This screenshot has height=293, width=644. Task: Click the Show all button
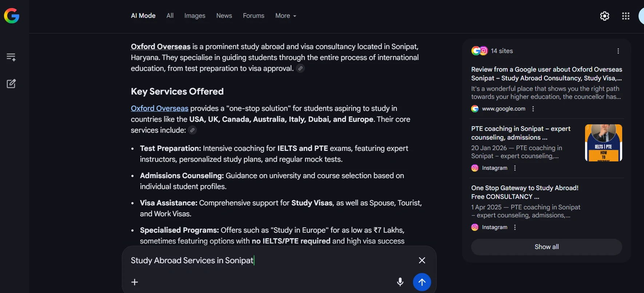point(546,247)
